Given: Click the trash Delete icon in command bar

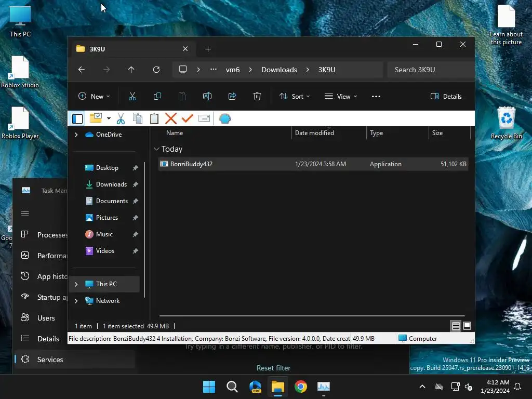Looking at the screenshot, I should (x=257, y=96).
